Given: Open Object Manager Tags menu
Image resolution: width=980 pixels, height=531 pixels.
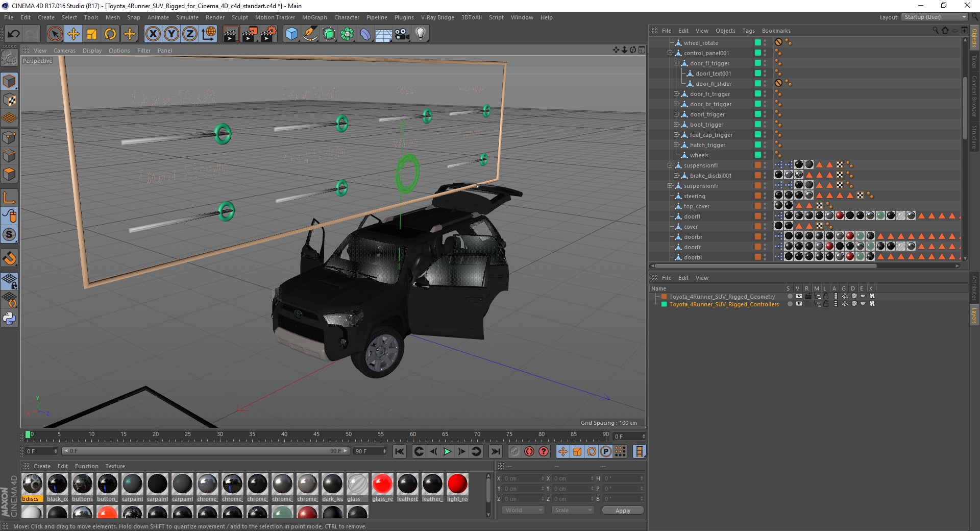Looking at the screenshot, I should click(x=748, y=31).
